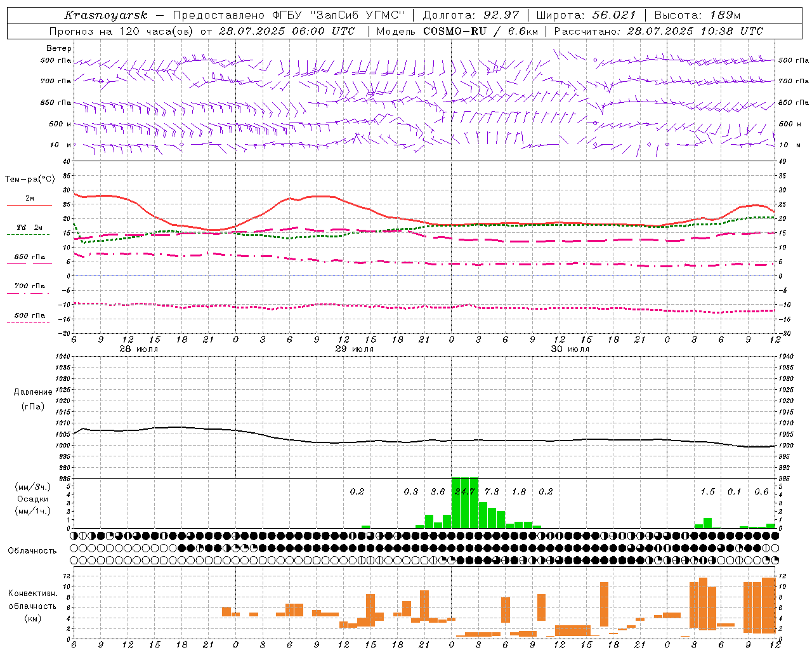Click the Давление pressure panel label
The image size is (812, 650).
33,392
